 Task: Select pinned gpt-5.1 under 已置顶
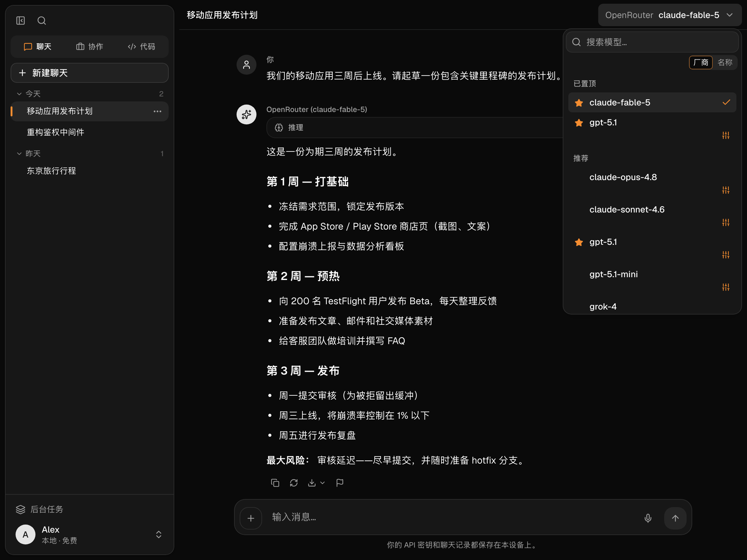(x=652, y=123)
